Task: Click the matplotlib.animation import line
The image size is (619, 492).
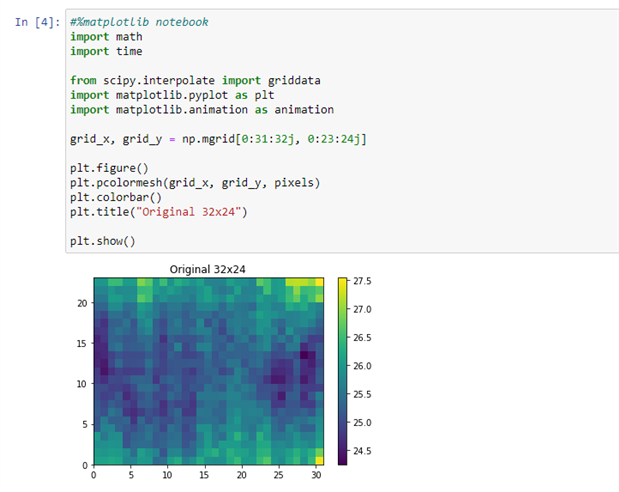Action: click(x=202, y=110)
